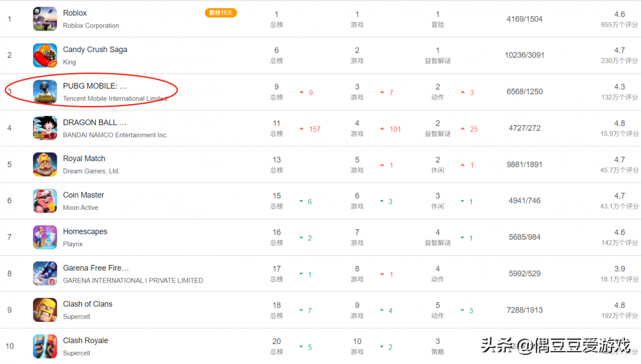Screen dimensions: 641x364
Task: Open the Royal Match app icon
Action: coord(45,165)
